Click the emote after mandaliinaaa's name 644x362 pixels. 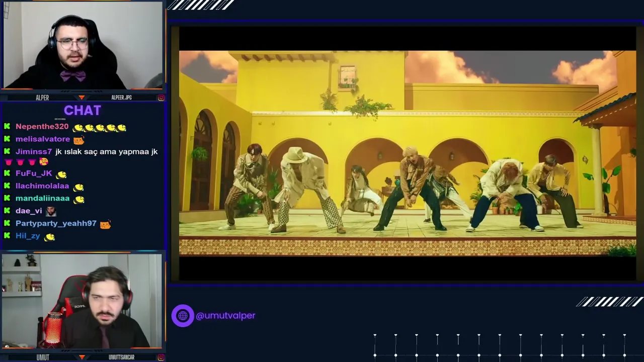79,199
